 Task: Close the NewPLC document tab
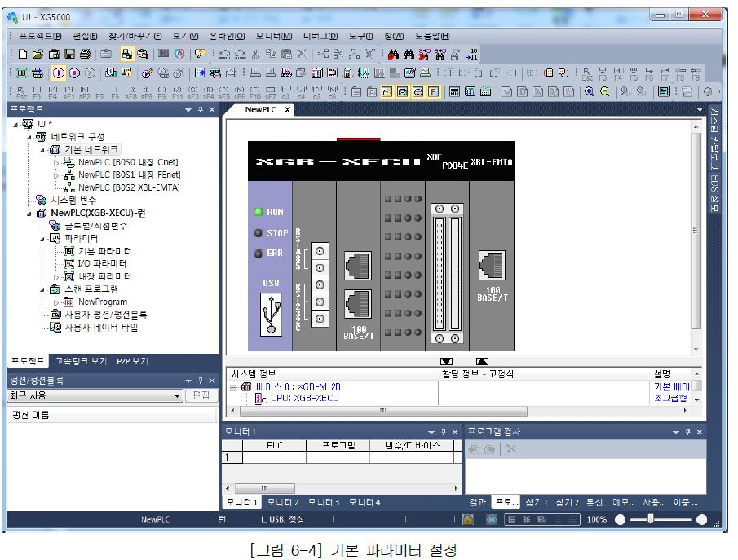[x=288, y=110]
